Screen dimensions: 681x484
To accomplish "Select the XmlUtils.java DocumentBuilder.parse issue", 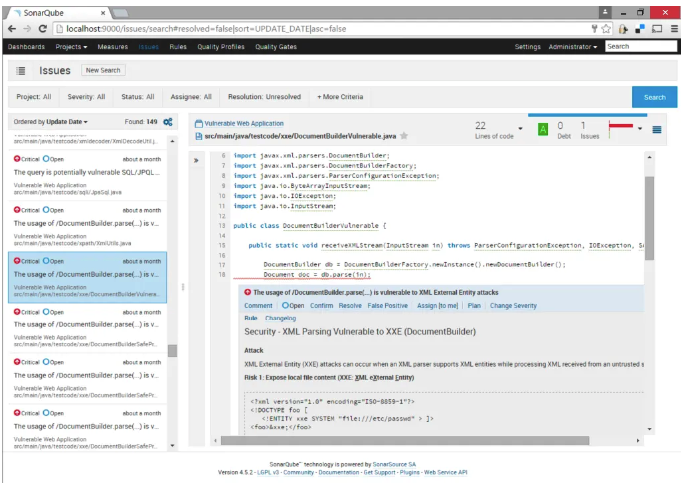I will click(87, 226).
